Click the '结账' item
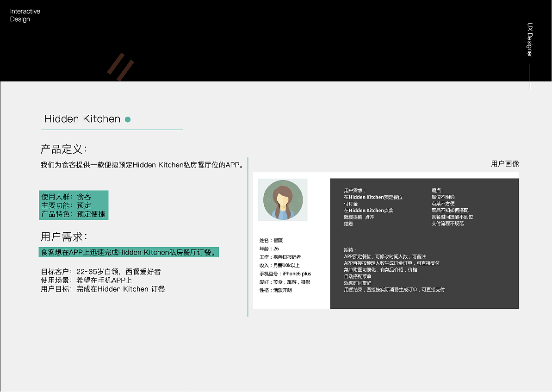Viewport: 552px width, 392px height. coord(348,224)
